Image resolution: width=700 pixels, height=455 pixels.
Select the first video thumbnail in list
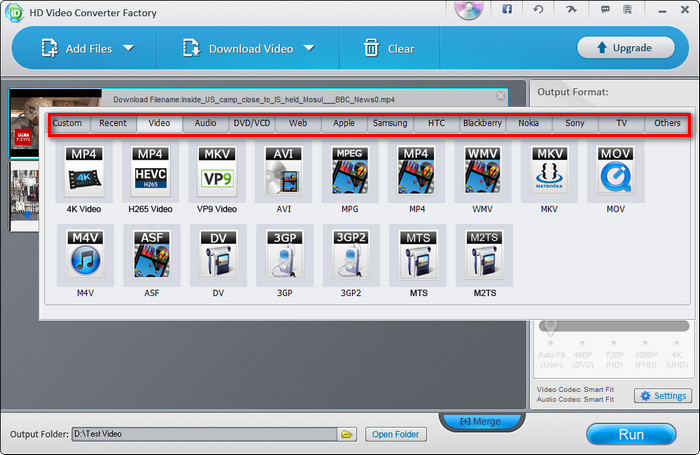(x=25, y=124)
